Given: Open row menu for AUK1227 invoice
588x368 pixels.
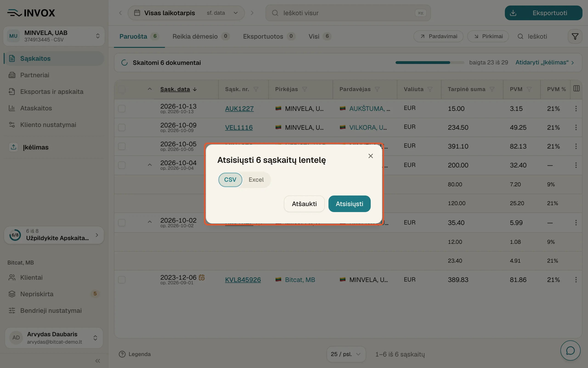Looking at the screenshot, I should point(576,109).
